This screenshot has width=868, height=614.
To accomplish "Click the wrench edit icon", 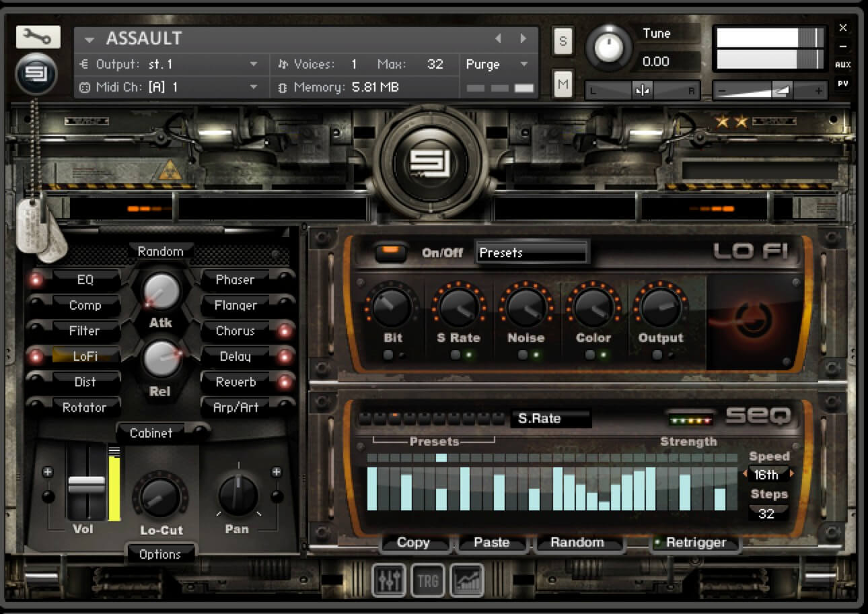I will pyautogui.click(x=38, y=38).
